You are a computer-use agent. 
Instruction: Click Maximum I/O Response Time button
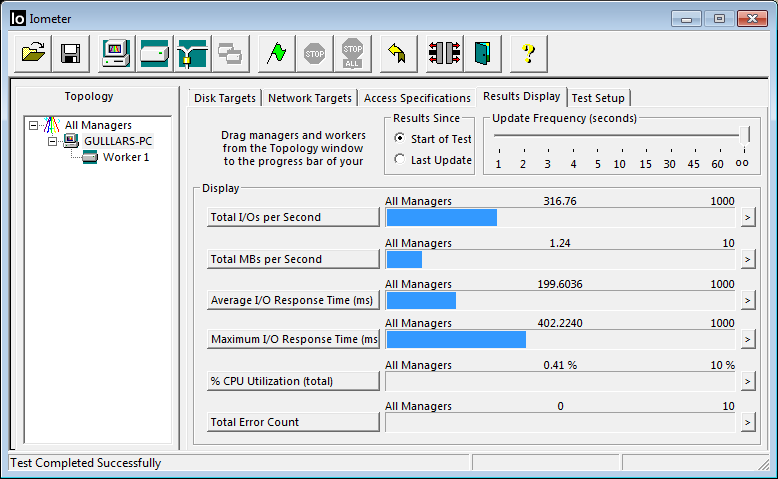(x=293, y=339)
